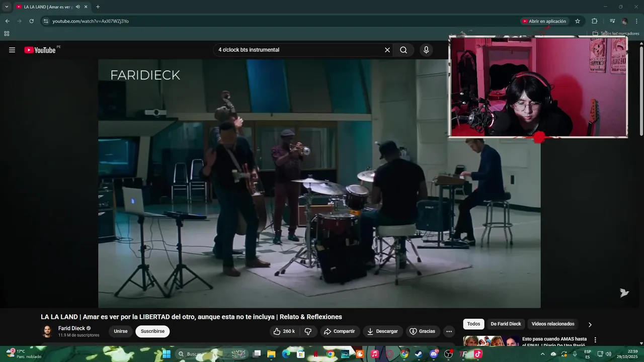Open the Windows Start menu

coord(167,354)
